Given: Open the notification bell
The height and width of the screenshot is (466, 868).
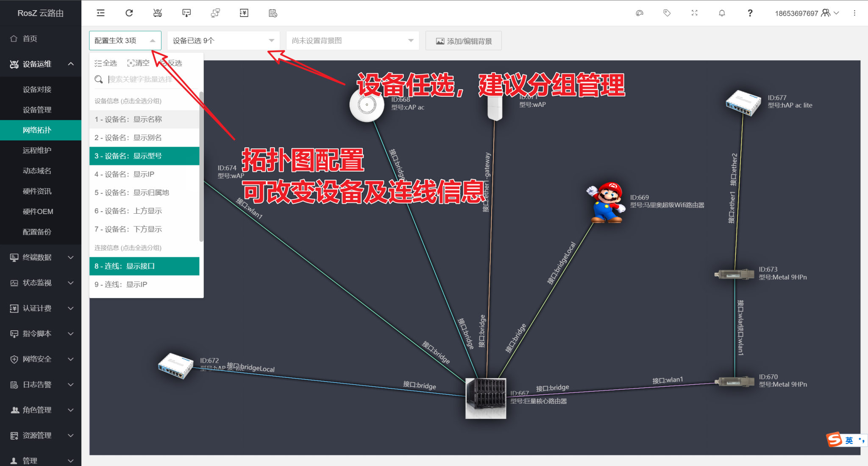Looking at the screenshot, I should 722,13.
